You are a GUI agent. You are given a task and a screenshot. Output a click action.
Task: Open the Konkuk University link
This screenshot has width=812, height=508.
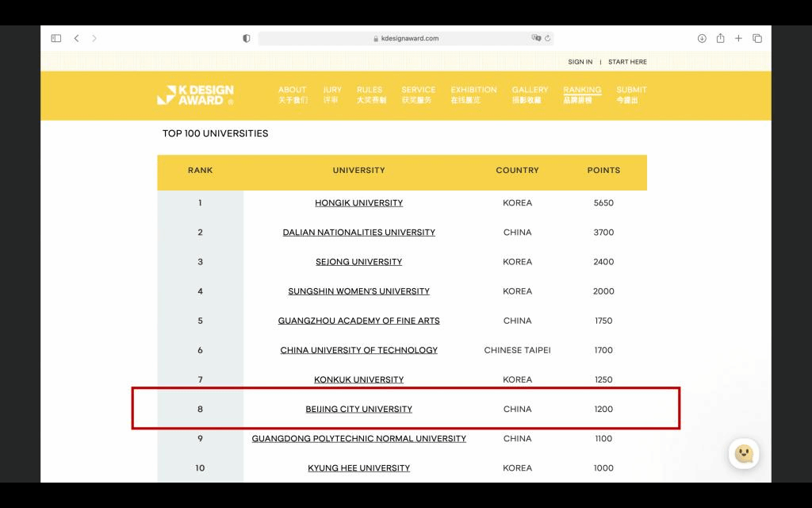359,380
